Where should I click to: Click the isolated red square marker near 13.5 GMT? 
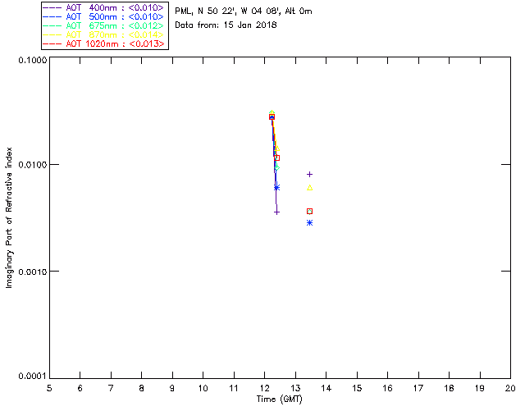coord(310,212)
